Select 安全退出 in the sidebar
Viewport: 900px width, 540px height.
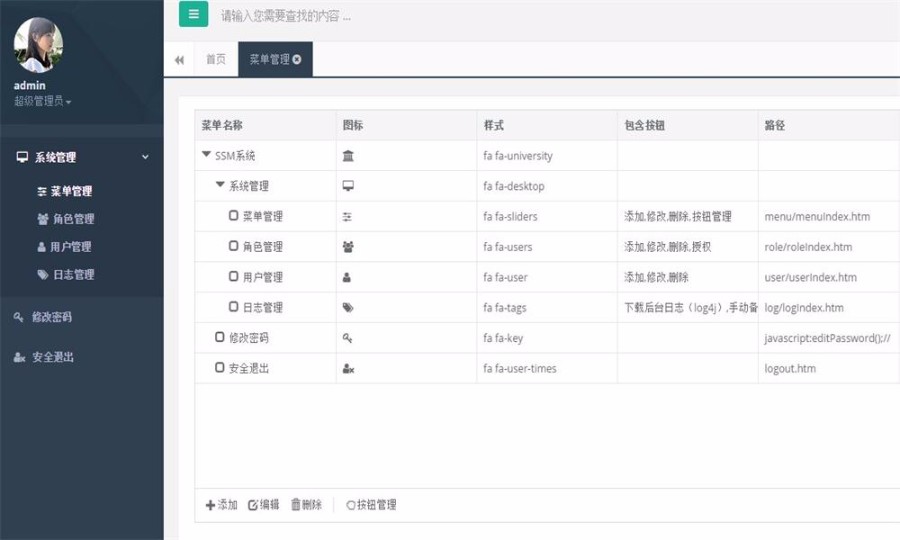point(53,357)
